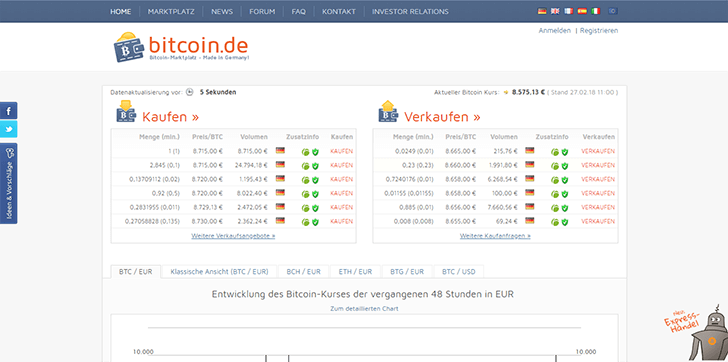Open the FAQ menu item
The width and height of the screenshot is (728, 362).
[x=299, y=12]
